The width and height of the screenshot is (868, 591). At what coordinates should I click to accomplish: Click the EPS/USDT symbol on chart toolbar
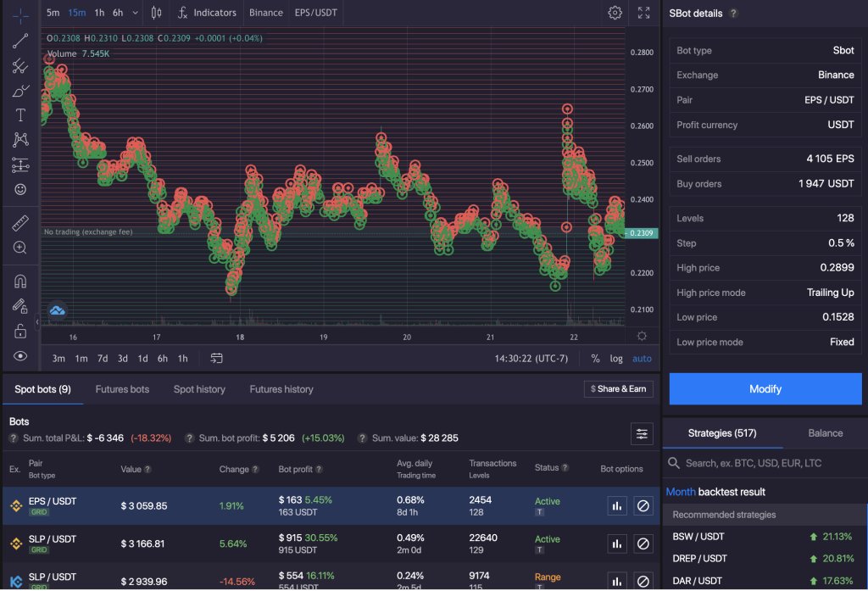click(x=315, y=13)
